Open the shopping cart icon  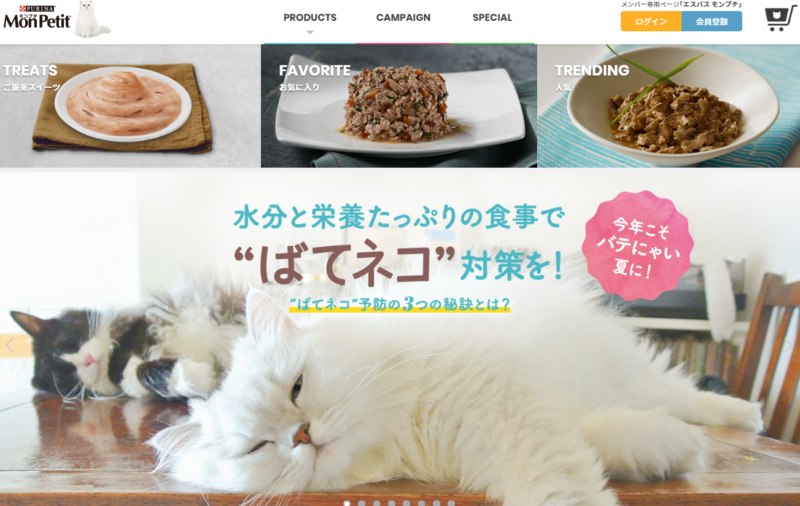780,19
